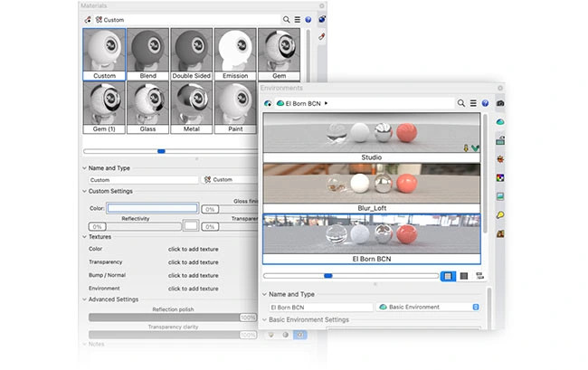Select the Blur_Loft environment thumbnail
Screen dimensions: 588x370
372,188
